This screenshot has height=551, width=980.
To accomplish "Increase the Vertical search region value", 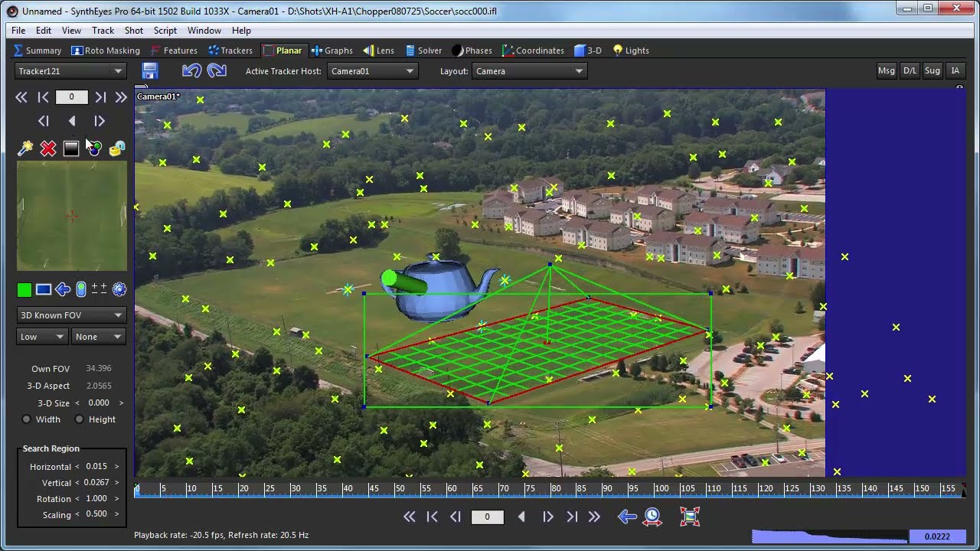I will coord(116,482).
